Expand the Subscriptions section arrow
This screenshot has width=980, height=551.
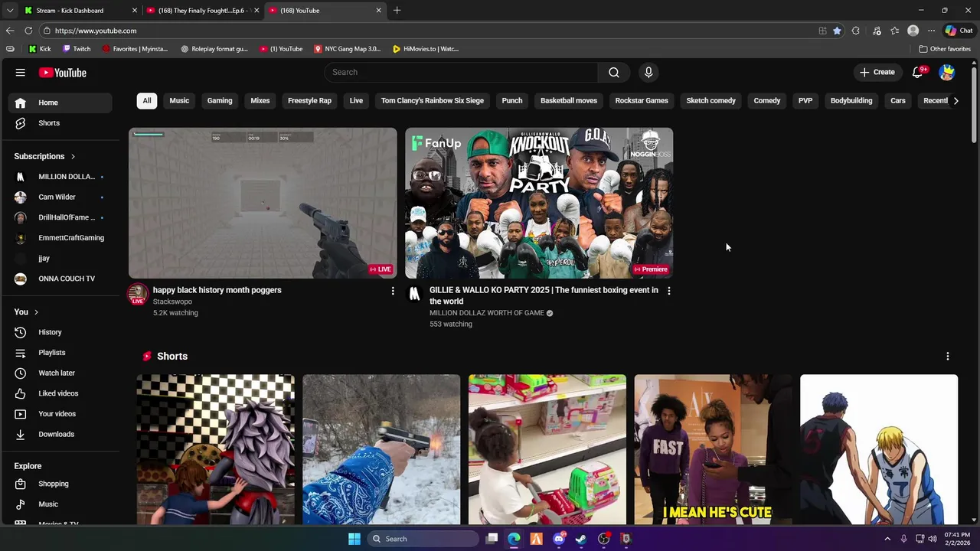(x=73, y=157)
